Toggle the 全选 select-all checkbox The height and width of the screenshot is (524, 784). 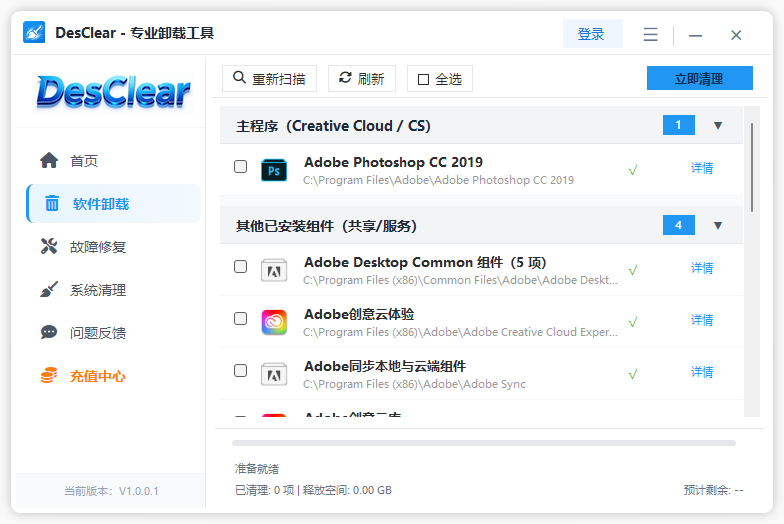coord(423,80)
